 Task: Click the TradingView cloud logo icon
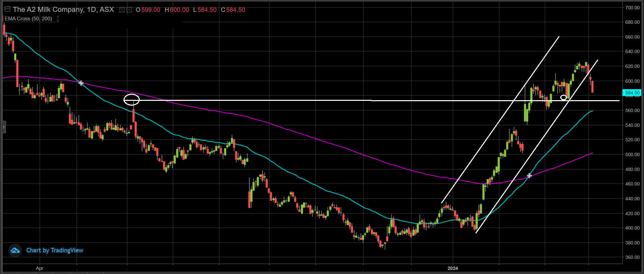click(15, 251)
